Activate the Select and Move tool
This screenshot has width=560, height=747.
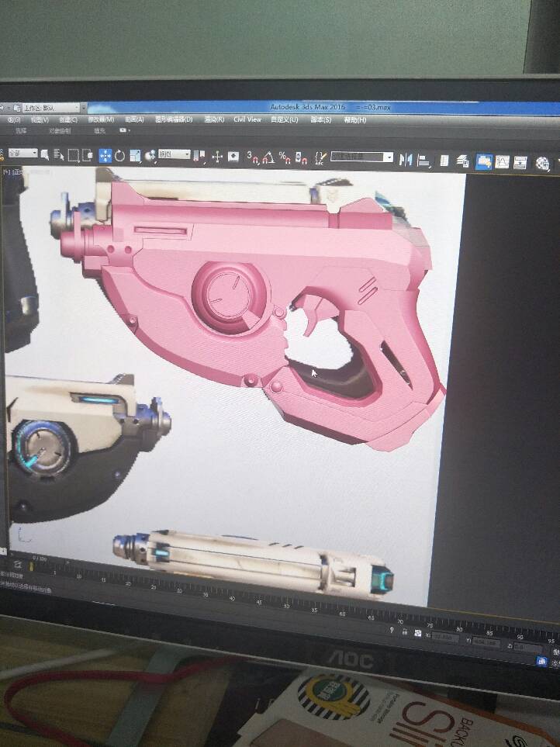coord(105,156)
